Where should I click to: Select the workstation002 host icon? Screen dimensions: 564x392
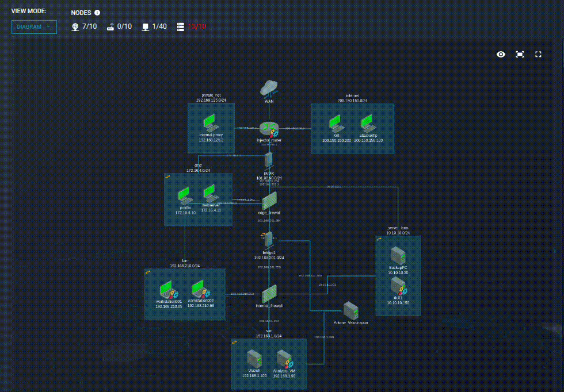[201, 289]
